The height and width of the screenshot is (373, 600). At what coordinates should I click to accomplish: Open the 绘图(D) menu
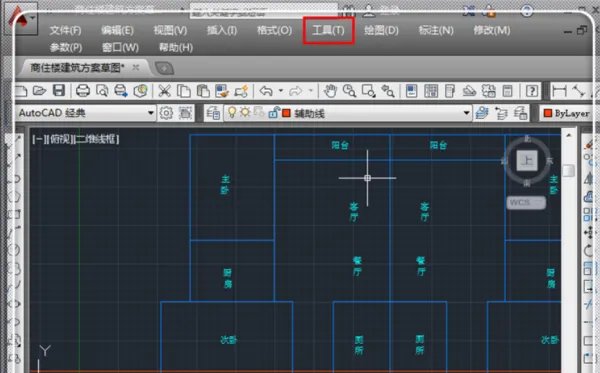(x=381, y=30)
